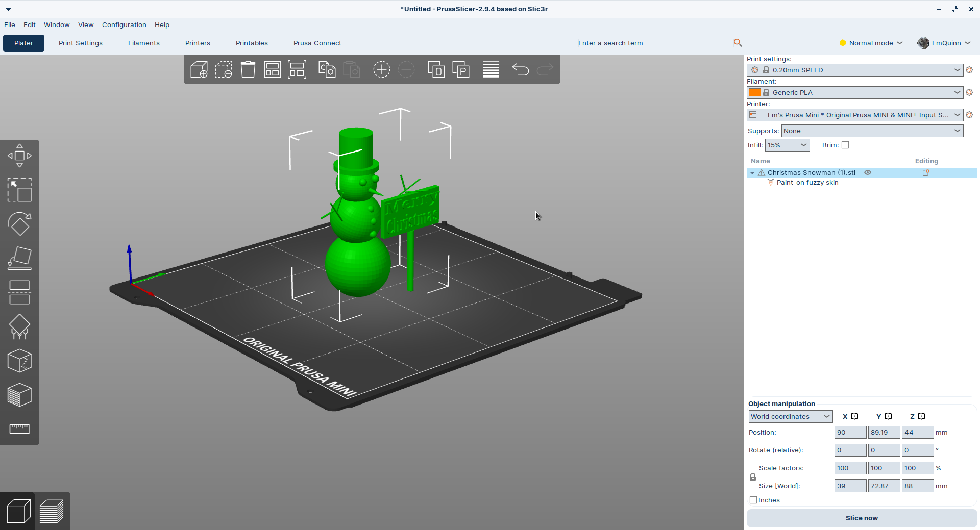Select the Scale tool

pos(19,190)
